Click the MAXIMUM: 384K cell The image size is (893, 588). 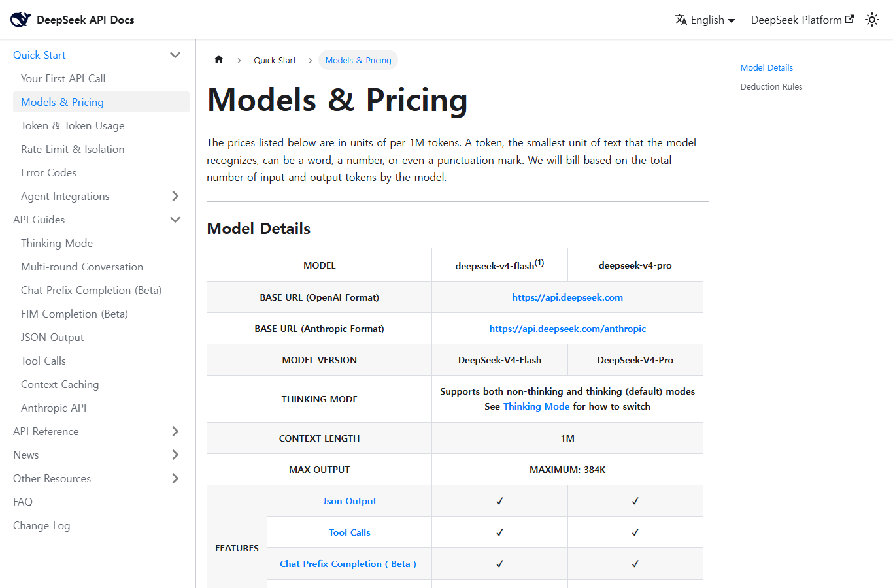[x=567, y=470]
